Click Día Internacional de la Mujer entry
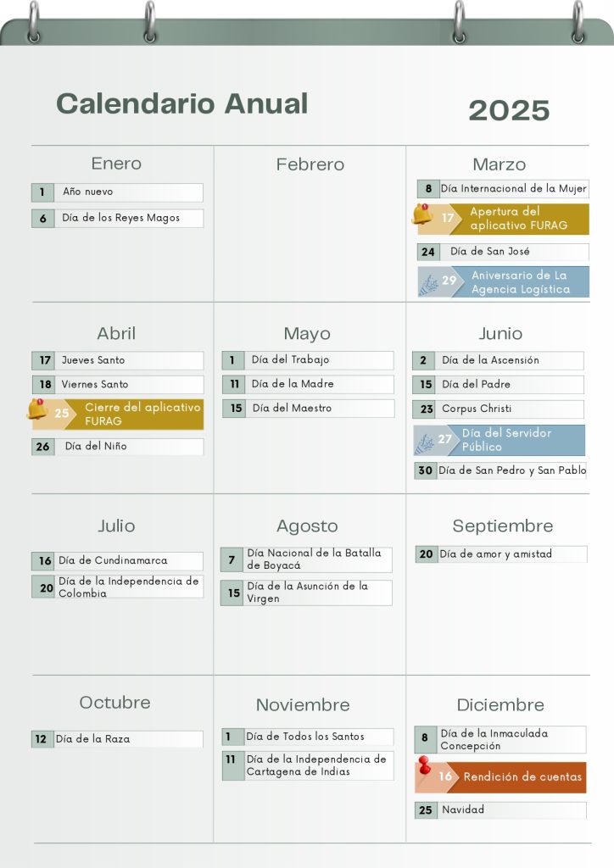 pos(503,189)
